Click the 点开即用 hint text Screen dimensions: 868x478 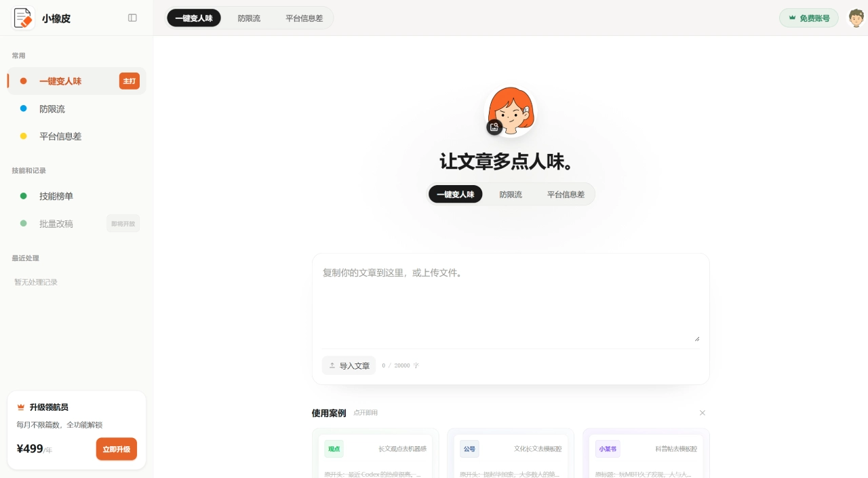pyautogui.click(x=366, y=413)
